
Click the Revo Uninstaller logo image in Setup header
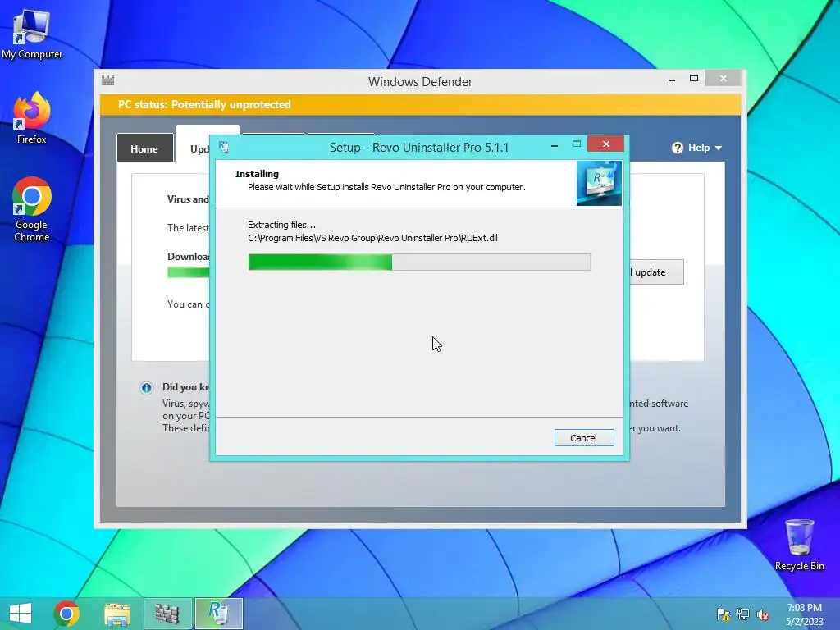[x=599, y=183]
